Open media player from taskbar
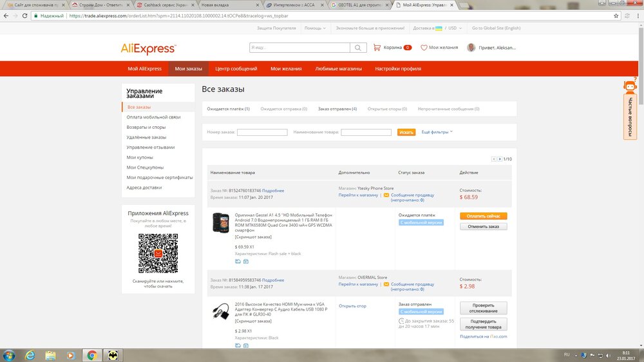The height and width of the screenshot is (362, 644). point(71,356)
